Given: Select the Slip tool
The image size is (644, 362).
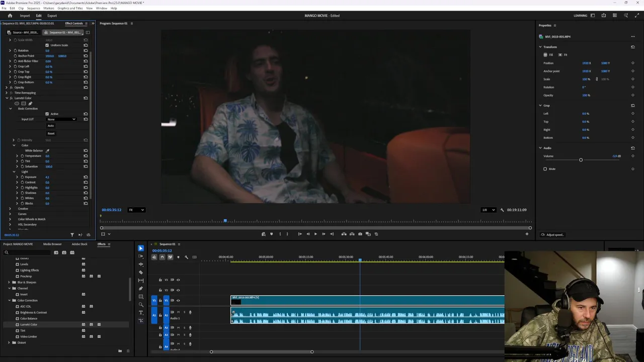Looking at the screenshot, I should [x=141, y=281].
